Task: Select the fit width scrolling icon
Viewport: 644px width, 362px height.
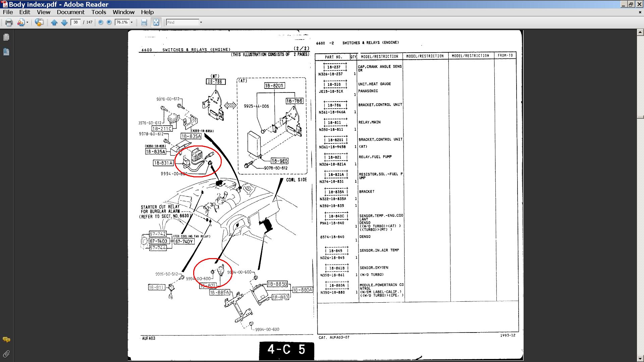Action: click(144, 22)
